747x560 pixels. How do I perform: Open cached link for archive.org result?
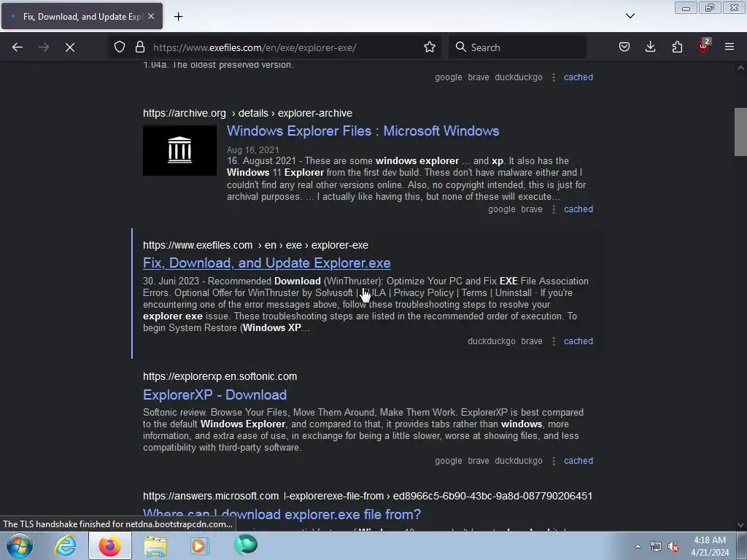coord(578,209)
